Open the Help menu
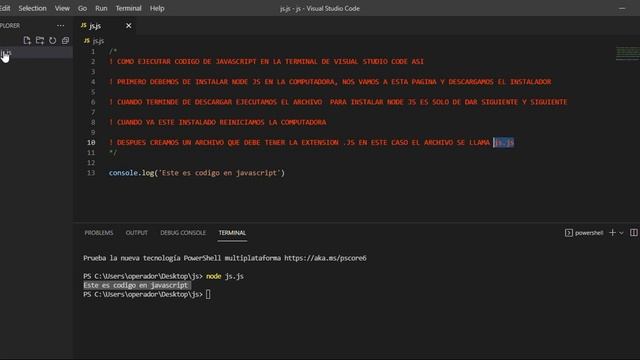 (157, 8)
